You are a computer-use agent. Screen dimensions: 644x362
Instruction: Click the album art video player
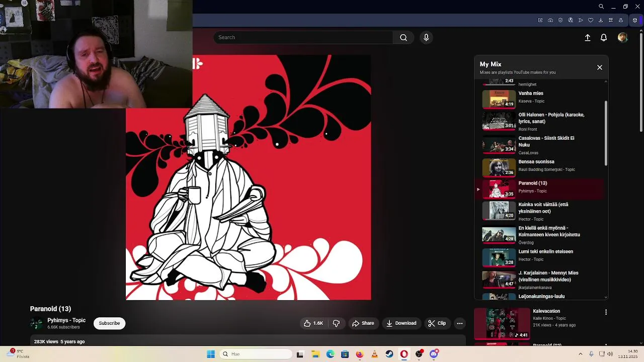click(249, 177)
